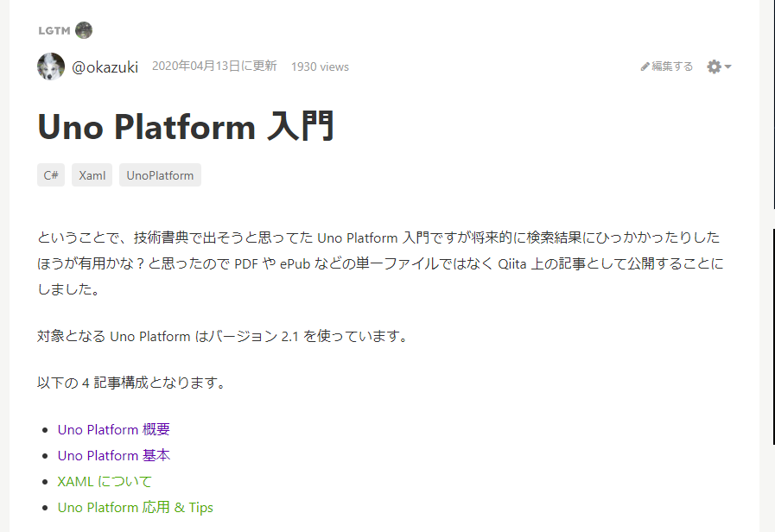Open the gear settings dropdown
The height and width of the screenshot is (532, 775).
point(719,66)
